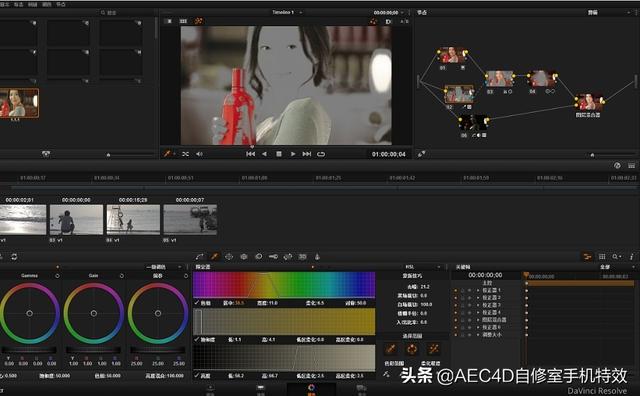Open the first top menu bar item

point(5,4)
